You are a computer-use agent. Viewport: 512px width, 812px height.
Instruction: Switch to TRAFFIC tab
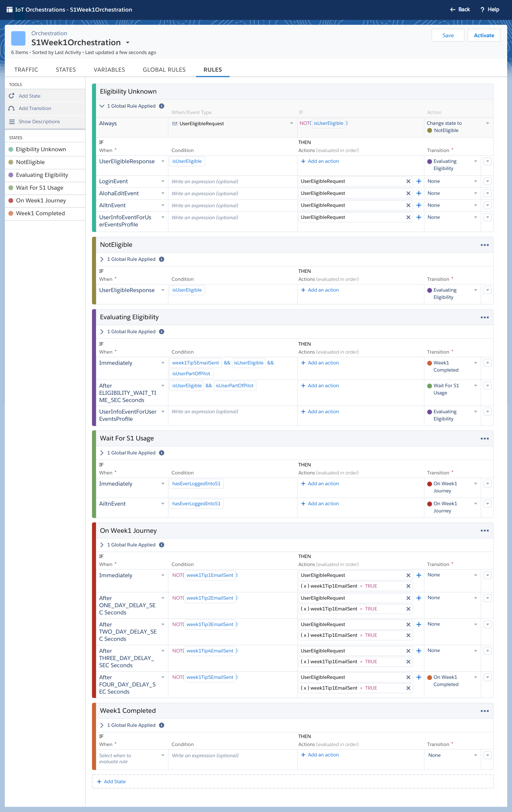pos(26,69)
